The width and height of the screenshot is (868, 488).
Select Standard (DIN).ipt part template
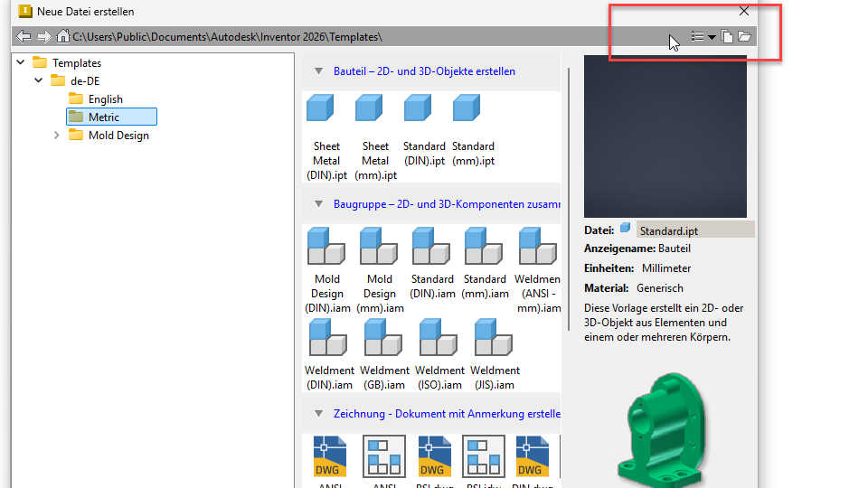point(424,130)
